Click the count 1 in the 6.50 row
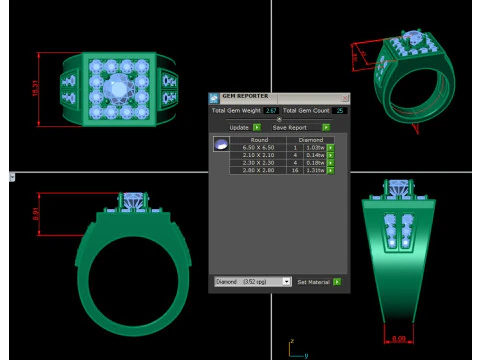The width and height of the screenshot is (480, 360). coord(295,148)
